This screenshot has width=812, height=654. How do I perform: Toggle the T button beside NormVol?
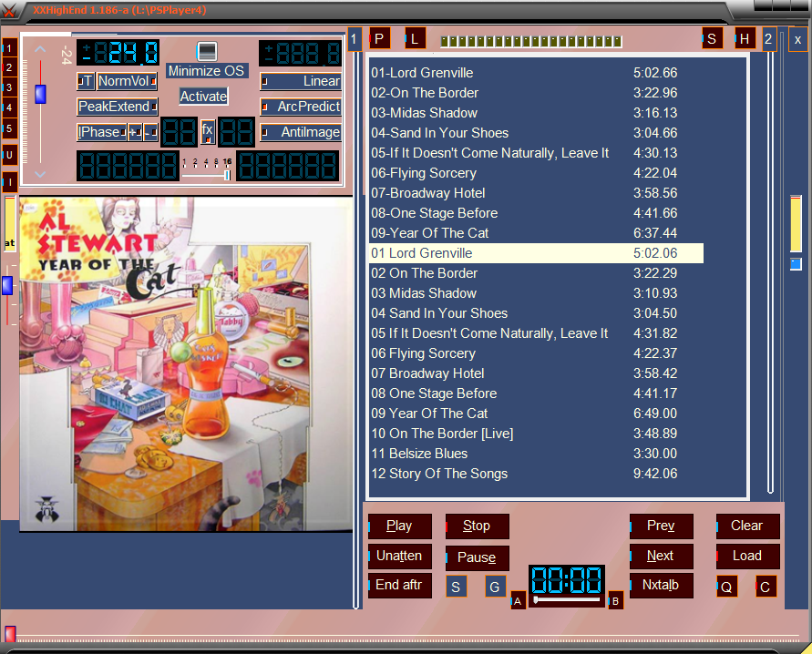click(86, 81)
